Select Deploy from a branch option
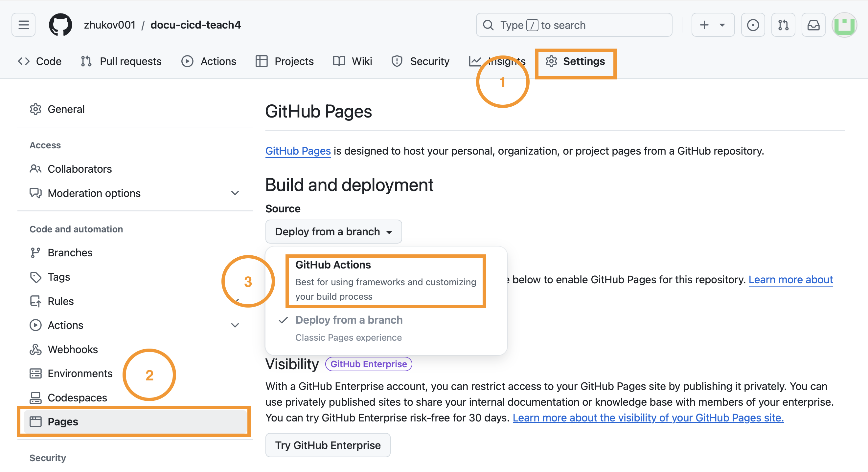This screenshot has height=472, width=868. click(349, 320)
